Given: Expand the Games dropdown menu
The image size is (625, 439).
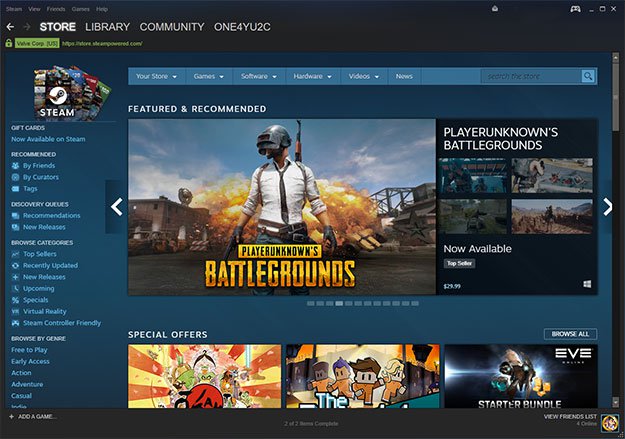Looking at the screenshot, I should point(208,76).
